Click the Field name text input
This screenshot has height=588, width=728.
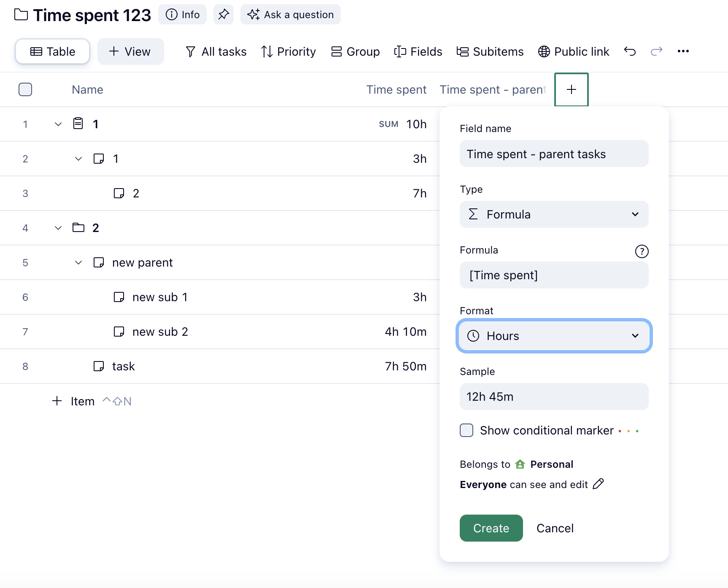point(554,154)
